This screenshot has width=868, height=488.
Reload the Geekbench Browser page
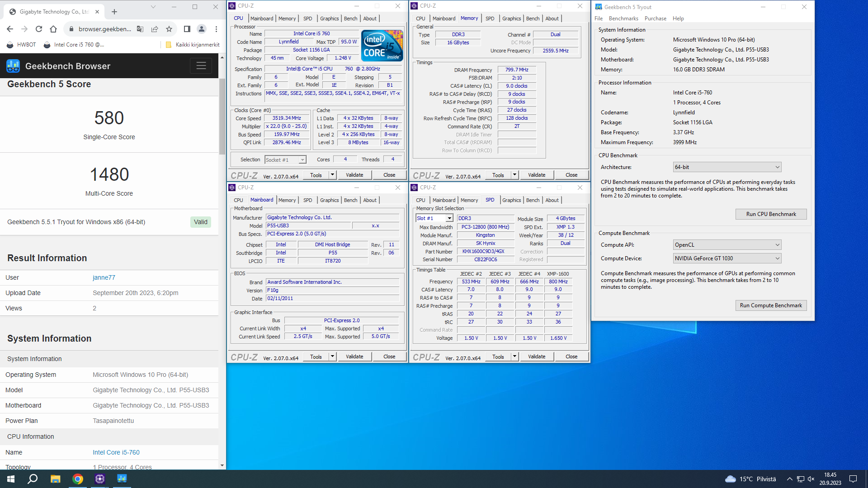coord(39,29)
